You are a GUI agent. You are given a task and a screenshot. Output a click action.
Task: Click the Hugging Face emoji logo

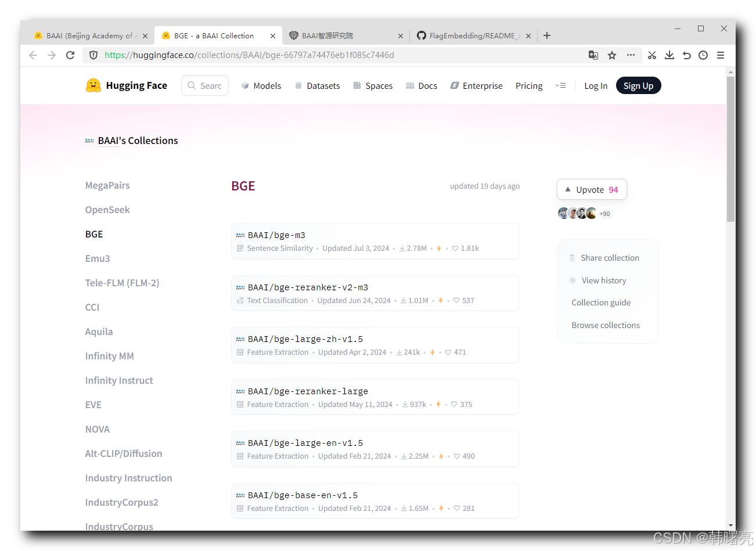[x=93, y=85]
